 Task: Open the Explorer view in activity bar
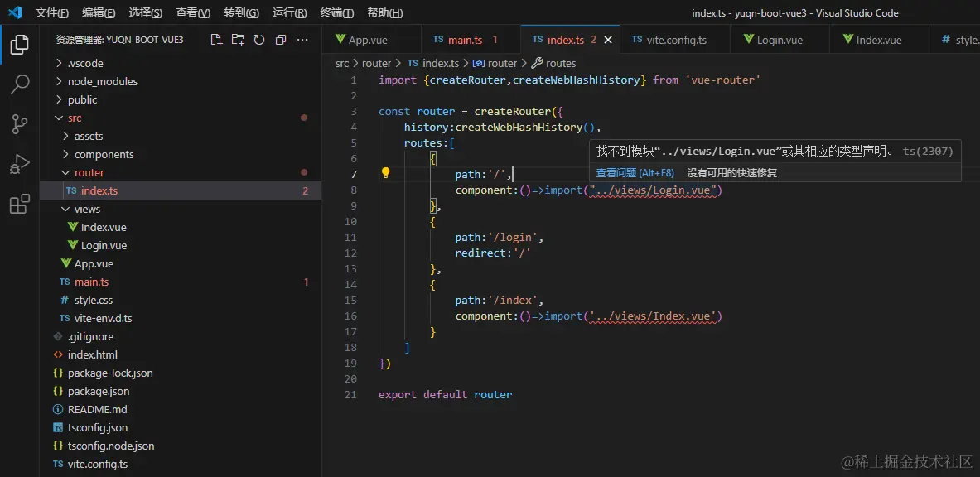tap(19, 45)
